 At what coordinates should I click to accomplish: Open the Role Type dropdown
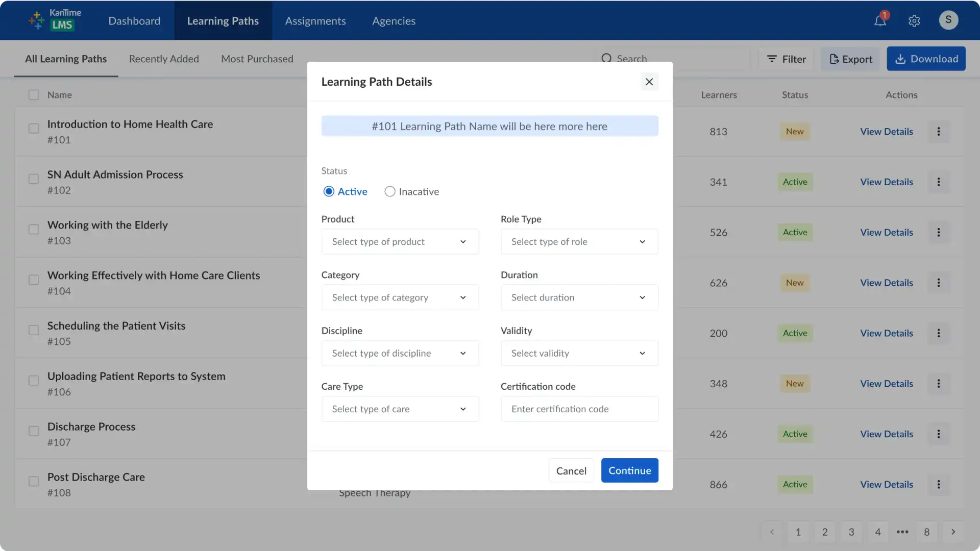pos(579,242)
